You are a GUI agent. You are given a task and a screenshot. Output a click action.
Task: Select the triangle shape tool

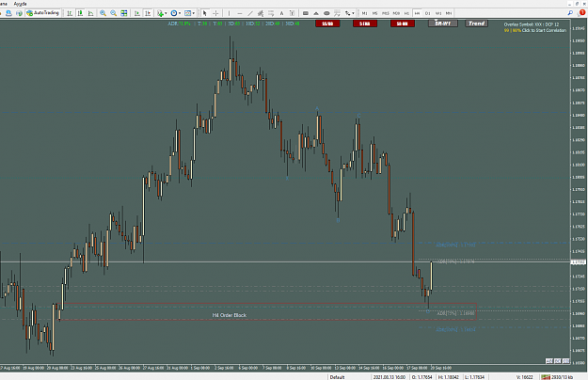tap(316, 13)
